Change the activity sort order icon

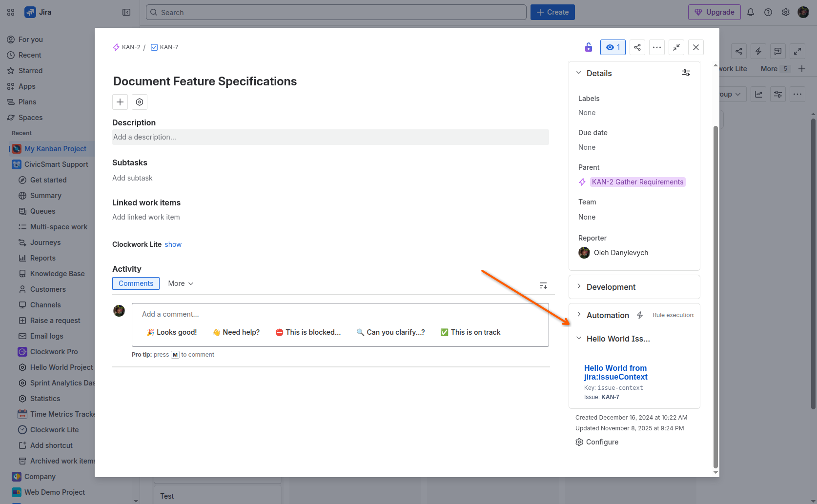[543, 285]
